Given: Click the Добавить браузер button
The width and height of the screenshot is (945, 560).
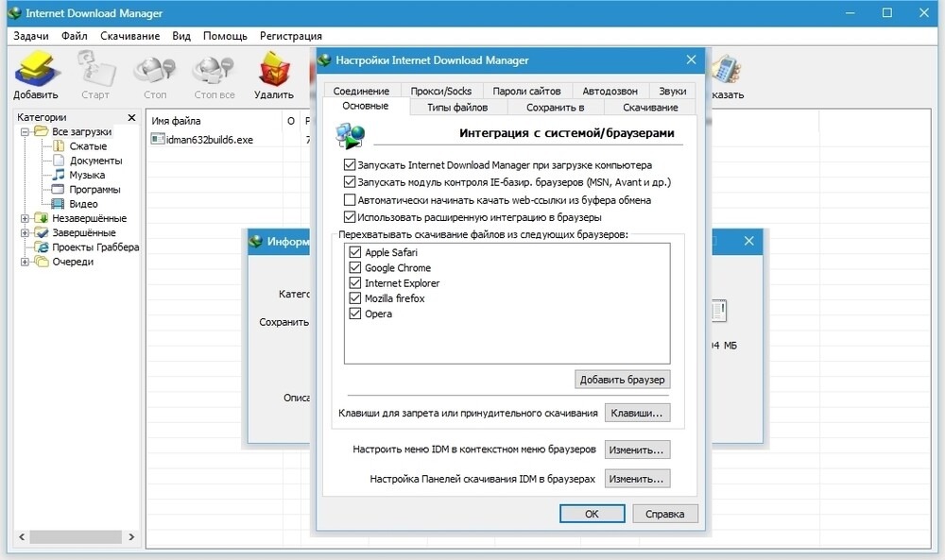Looking at the screenshot, I should click(622, 380).
